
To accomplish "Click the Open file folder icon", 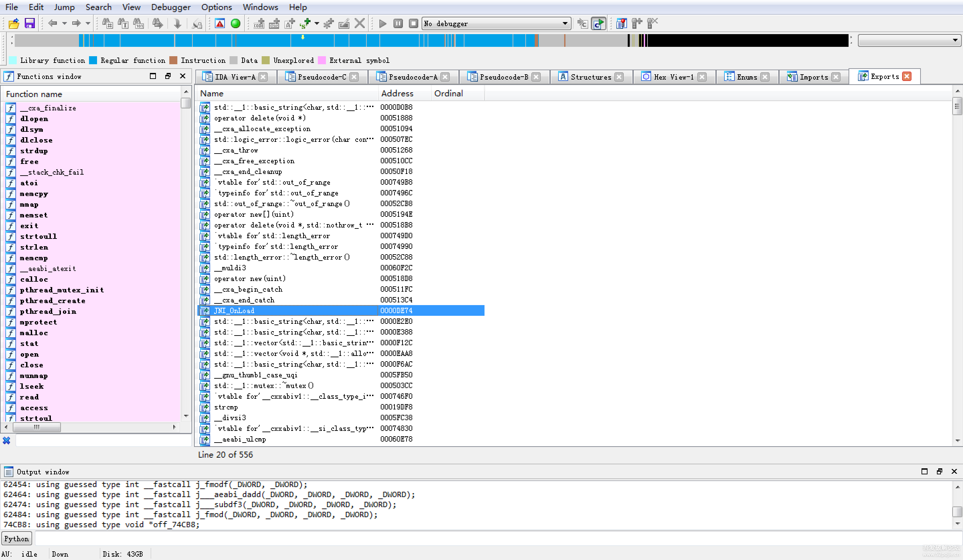I will coord(14,23).
